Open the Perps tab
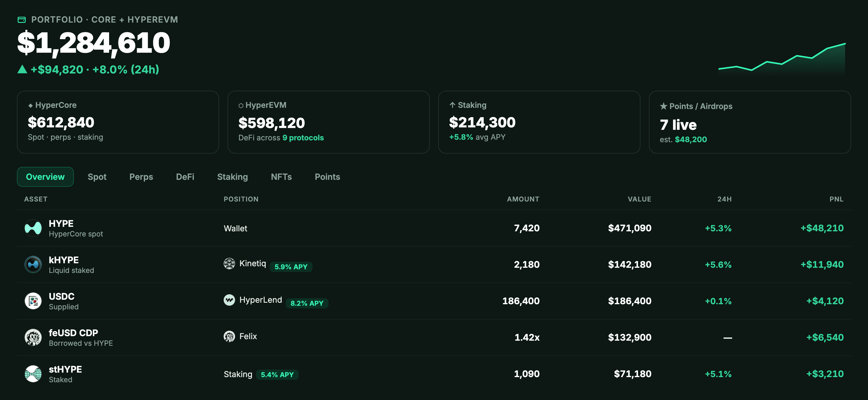Screen dimensions: 868x400 tap(141, 177)
